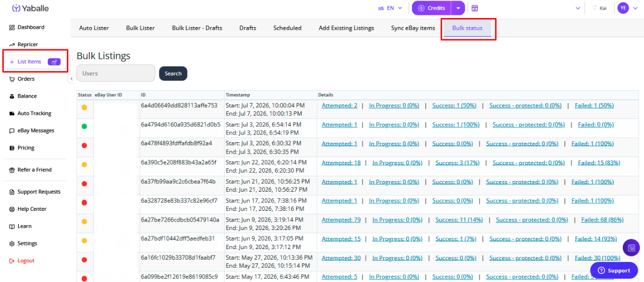Viewport: 644px width, 282px height.
Task: Click the Attempted: 79 link
Action: pyautogui.click(x=341, y=220)
